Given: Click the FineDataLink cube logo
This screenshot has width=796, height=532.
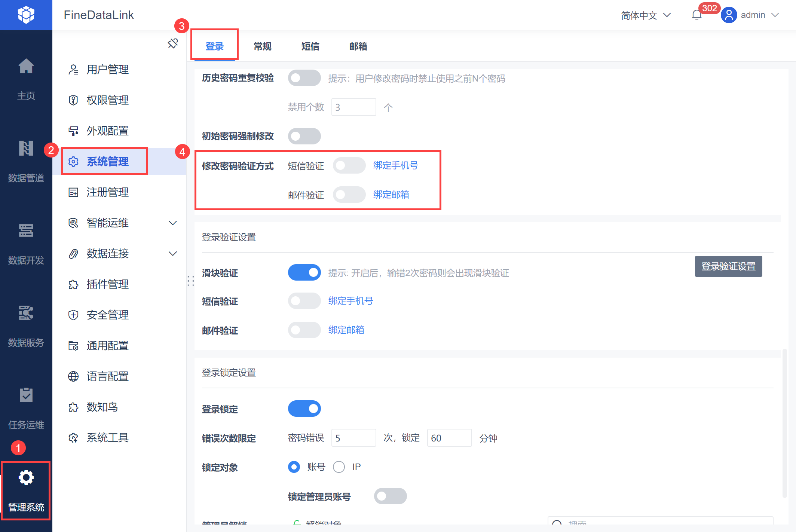Looking at the screenshot, I should coord(26,15).
